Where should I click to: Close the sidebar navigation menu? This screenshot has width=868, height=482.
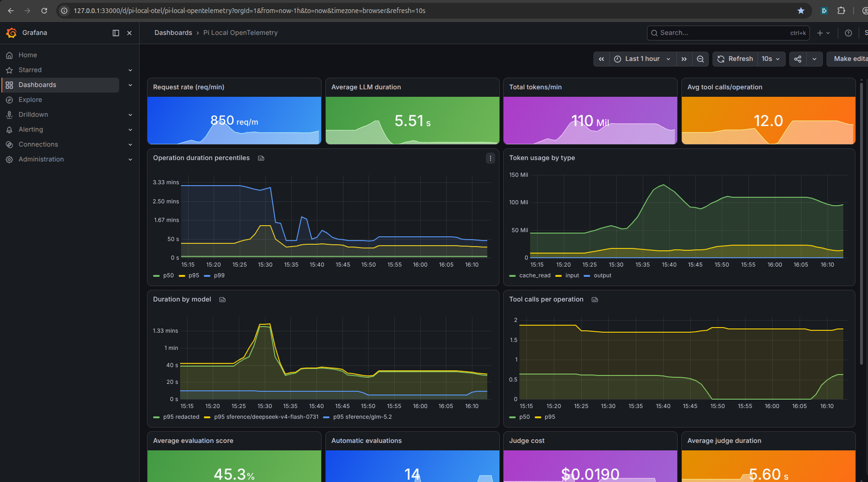coord(129,33)
